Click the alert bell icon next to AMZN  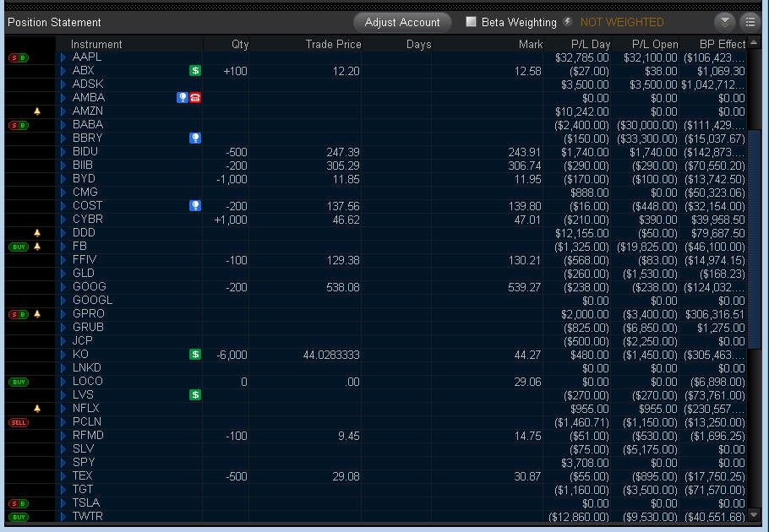37,111
